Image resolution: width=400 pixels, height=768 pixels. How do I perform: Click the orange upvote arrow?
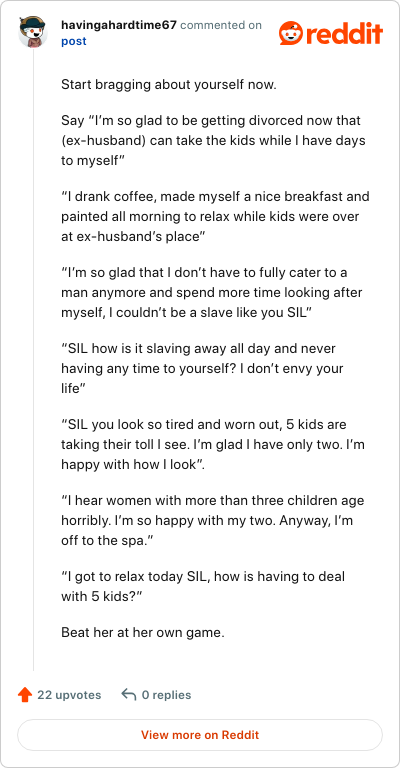(x=24, y=695)
